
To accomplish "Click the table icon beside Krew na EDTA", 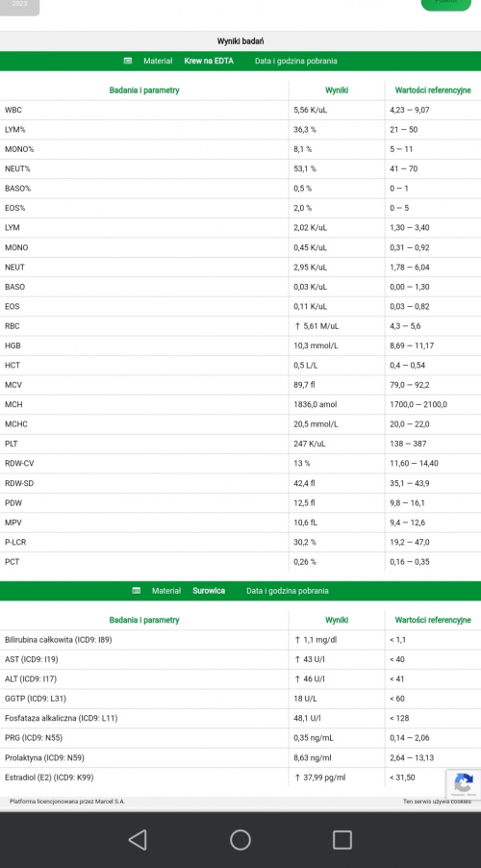I will click(128, 61).
